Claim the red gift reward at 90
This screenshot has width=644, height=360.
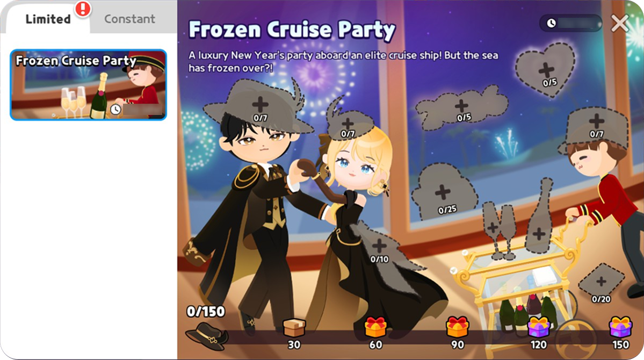(x=457, y=327)
